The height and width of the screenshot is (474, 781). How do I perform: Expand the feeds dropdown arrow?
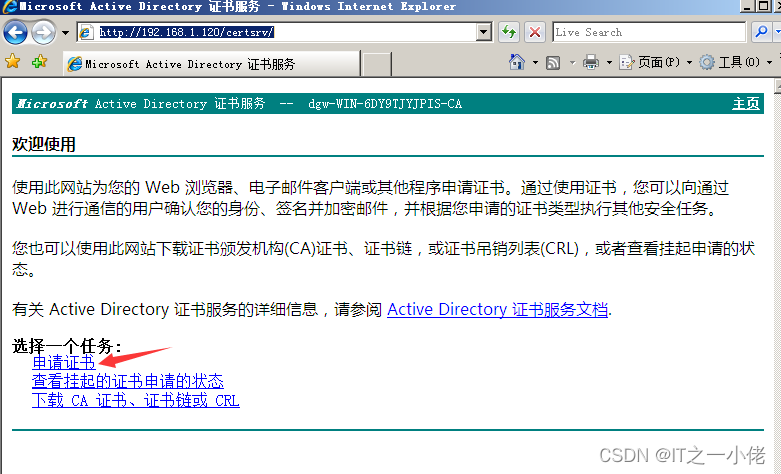click(572, 62)
